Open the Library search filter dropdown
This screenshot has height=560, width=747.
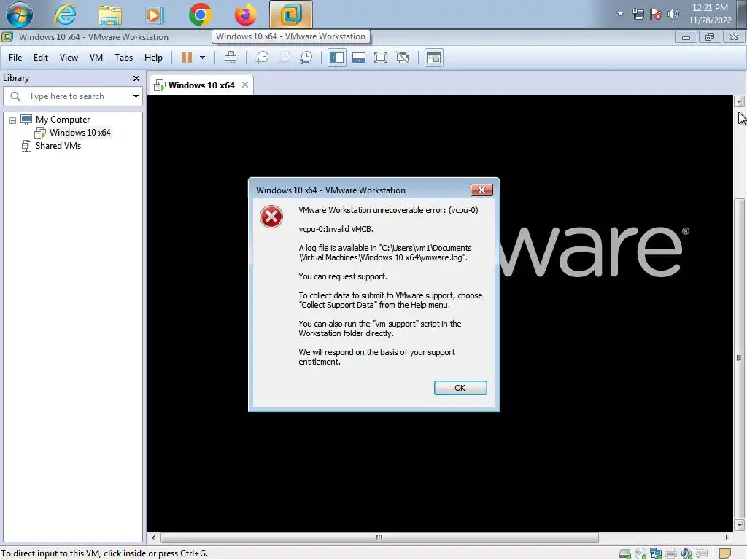click(x=136, y=96)
